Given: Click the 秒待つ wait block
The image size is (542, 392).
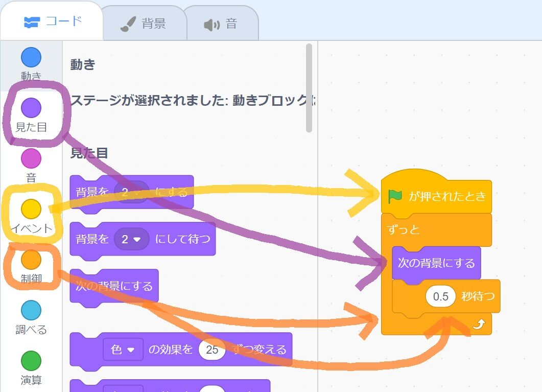Looking at the screenshot, I should tap(446, 296).
